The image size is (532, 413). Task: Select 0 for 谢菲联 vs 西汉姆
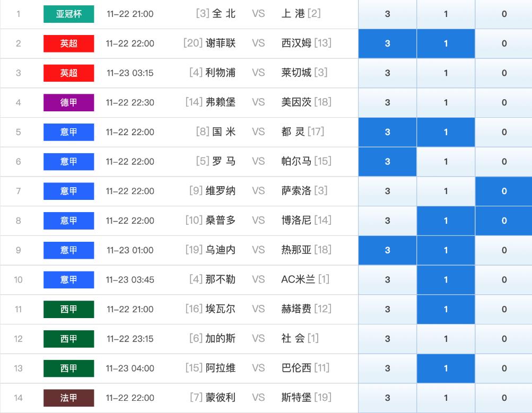coord(504,43)
